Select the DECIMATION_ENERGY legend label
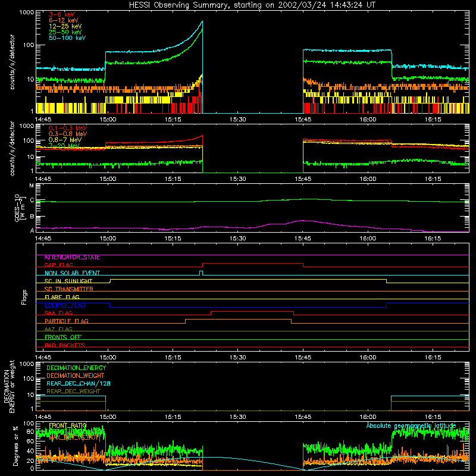The image size is (476, 476). [x=76, y=368]
